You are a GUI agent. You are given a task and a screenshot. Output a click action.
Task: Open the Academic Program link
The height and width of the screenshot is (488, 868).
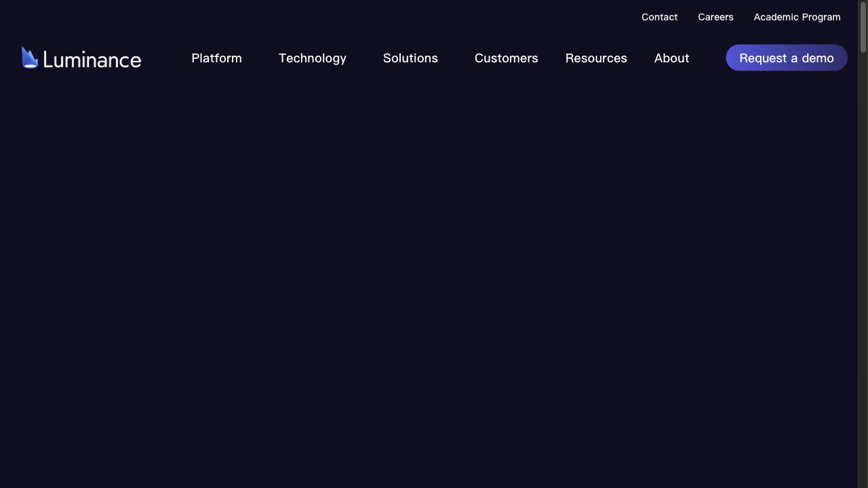tap(797, 17)
